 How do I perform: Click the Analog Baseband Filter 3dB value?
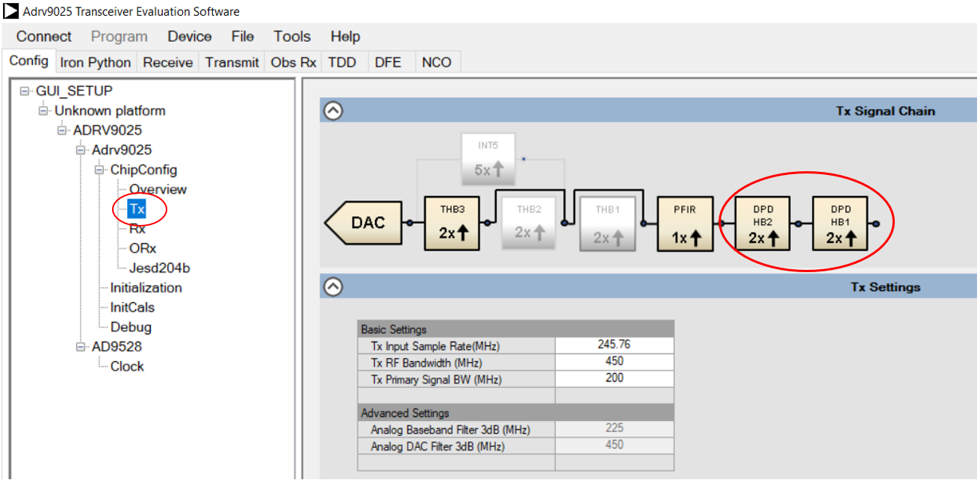click(x=615, y=429)
